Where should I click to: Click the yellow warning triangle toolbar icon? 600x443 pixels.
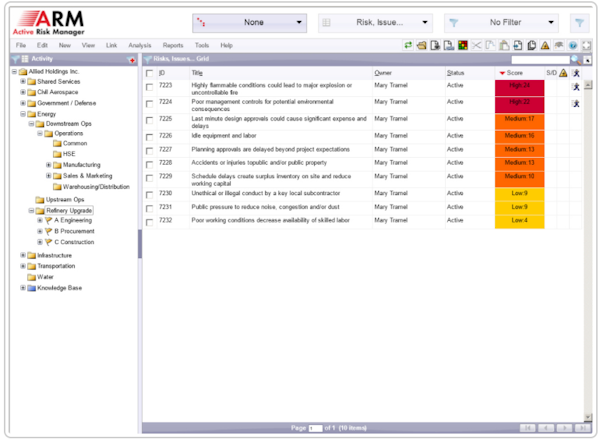[x=545, y=46]
